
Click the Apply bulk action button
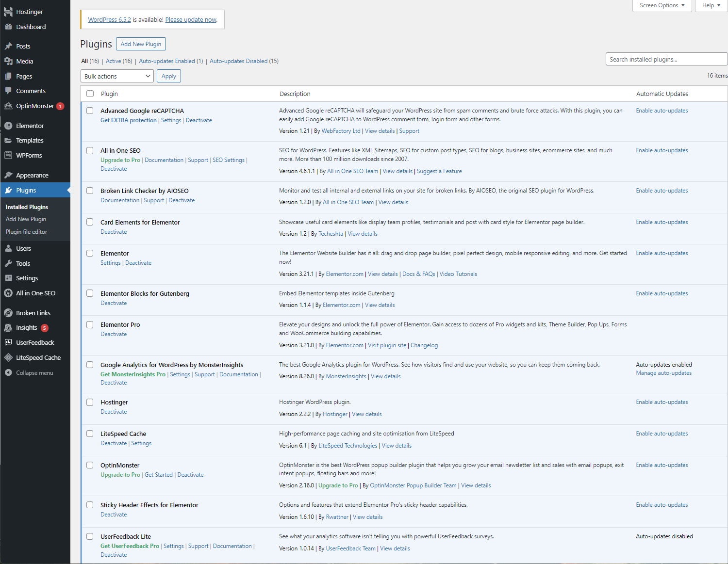(x=169, y=76)
